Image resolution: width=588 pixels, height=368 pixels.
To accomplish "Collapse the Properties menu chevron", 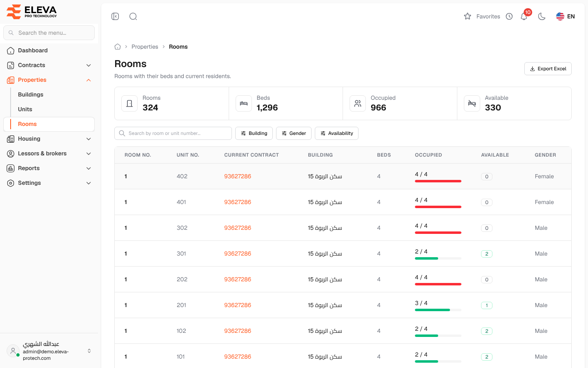I will point(89,80).
